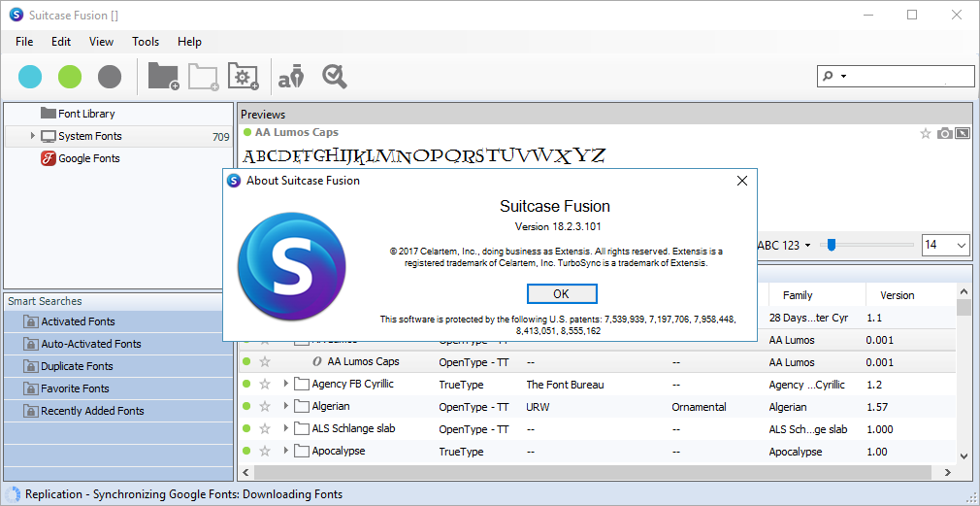
Task: Click the outlined New Set folder icon
Action: coord(204,77)
